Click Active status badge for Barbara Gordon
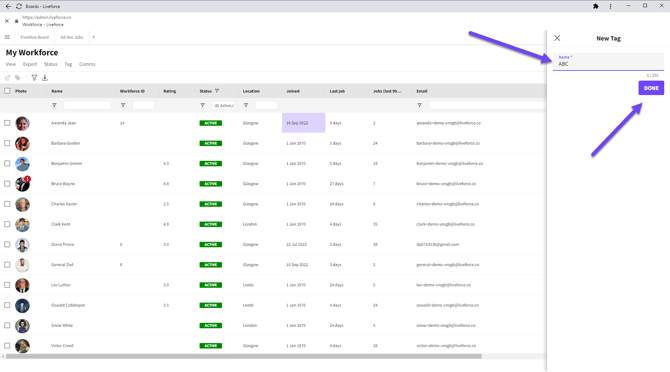Viewport: 670px width, 372px height. 211,143
